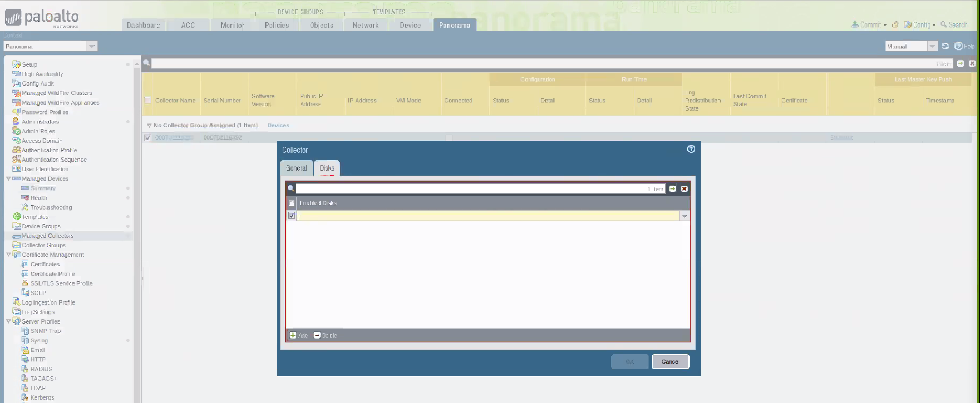The width and height of the screenshot is (980, 403).
Task: Select Managed Collectors in the sidebar
Action: click(x=48, y=236)
